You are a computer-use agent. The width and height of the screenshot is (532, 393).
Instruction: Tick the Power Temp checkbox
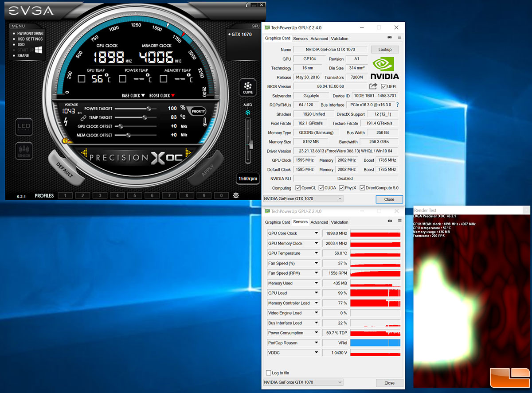[122, 79]
